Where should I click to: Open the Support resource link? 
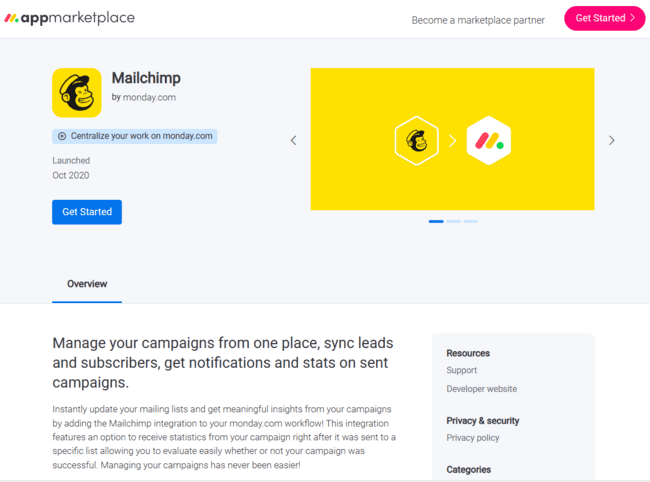(x=461, y=370)
